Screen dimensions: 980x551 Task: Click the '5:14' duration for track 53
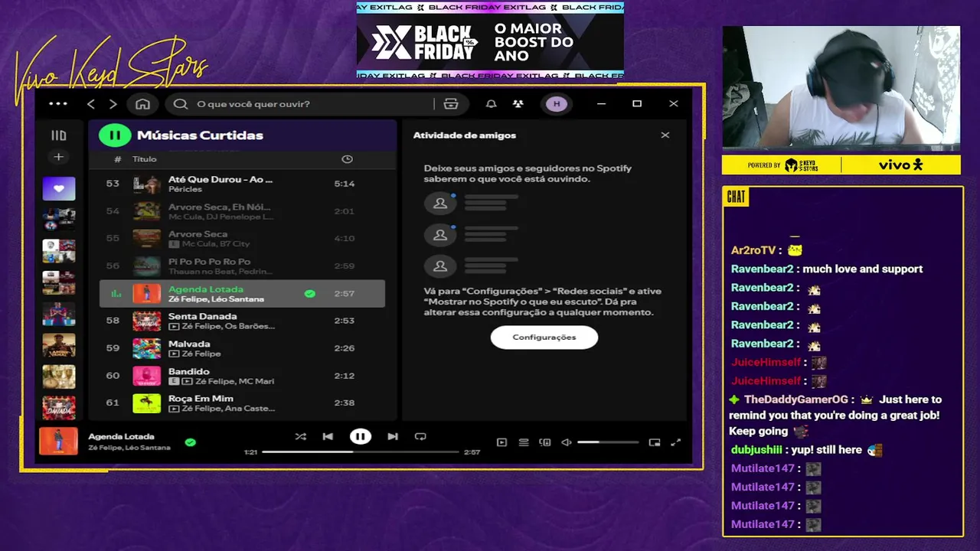coord(345,184)
